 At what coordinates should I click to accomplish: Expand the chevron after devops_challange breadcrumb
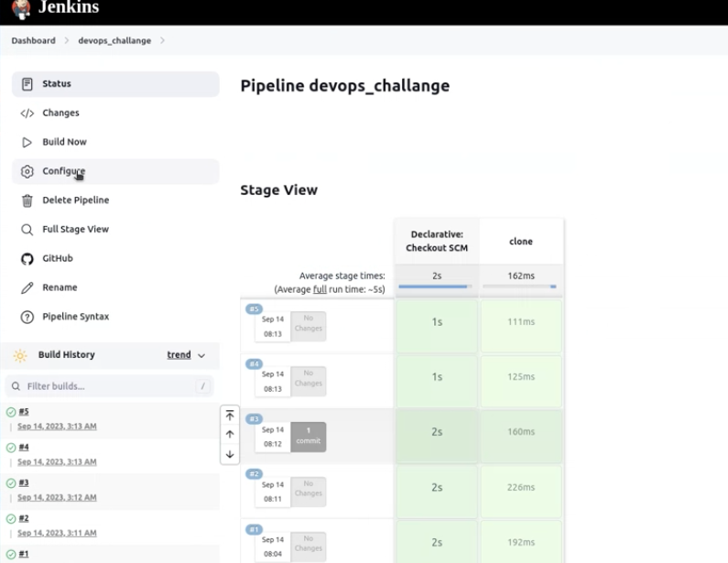162,40
